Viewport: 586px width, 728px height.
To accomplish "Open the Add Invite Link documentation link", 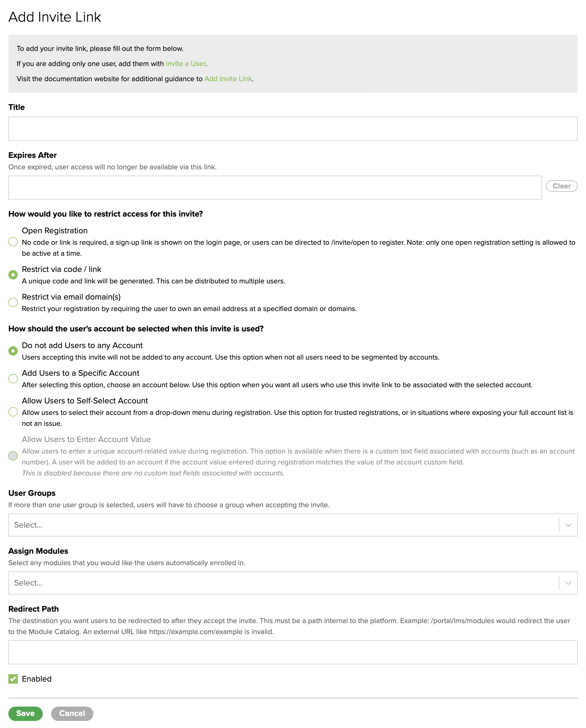I will (228, 79).
